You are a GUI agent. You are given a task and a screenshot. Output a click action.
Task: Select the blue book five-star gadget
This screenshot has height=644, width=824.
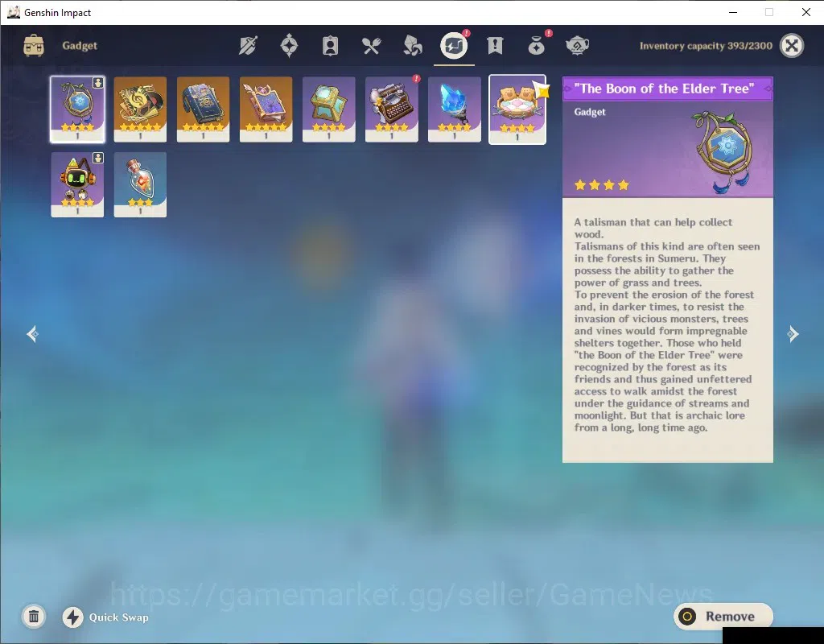(203, 109)
